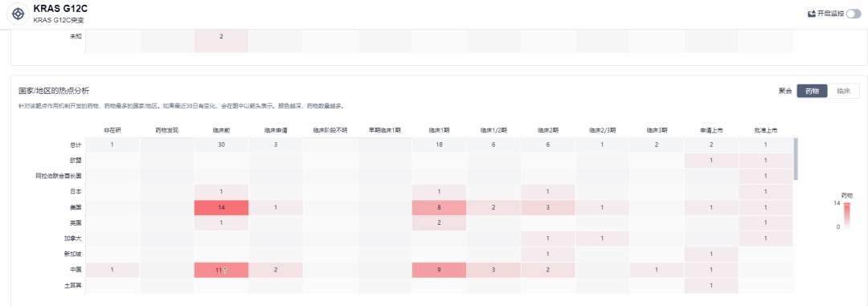
Task: Click the green up arrow in 中国 临床前 cell
Action: [225, 270]
